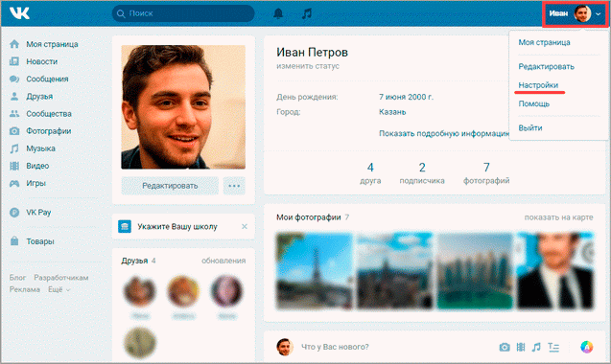The image size is (611, 364).
Task: Open the Блог footer link
Action: point(17,278)
